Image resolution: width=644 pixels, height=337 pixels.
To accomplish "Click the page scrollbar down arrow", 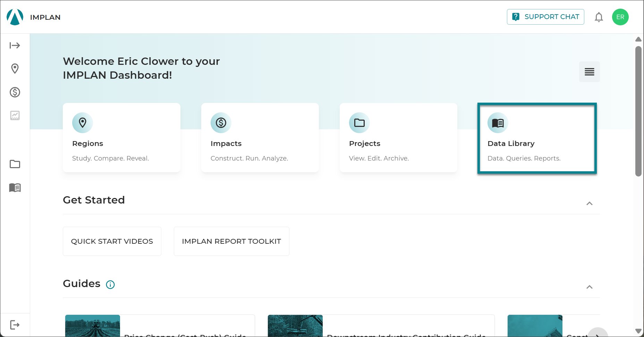I will click(638, 331).
